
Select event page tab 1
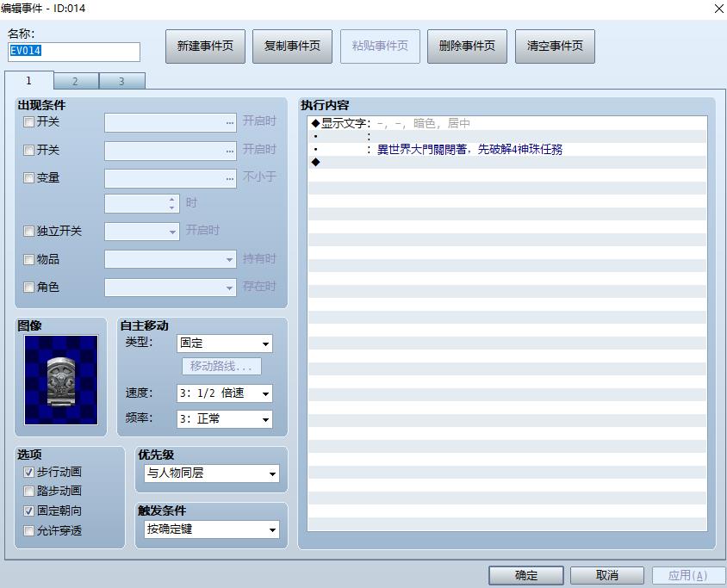click(28, 81)
